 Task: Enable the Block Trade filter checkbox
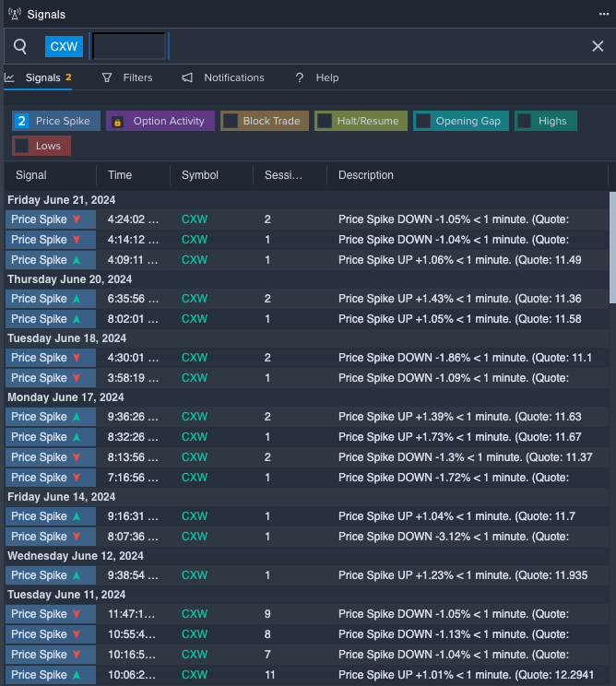point(231,121)
